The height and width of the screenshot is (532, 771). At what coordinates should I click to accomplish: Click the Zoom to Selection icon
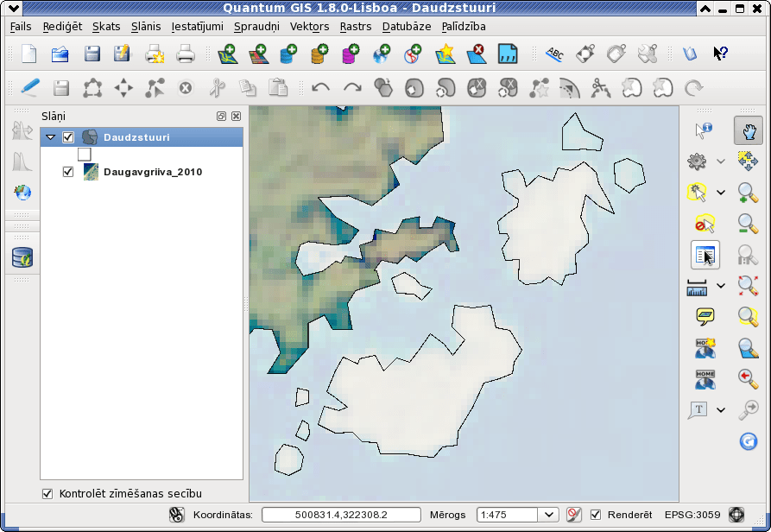(748, 317)
